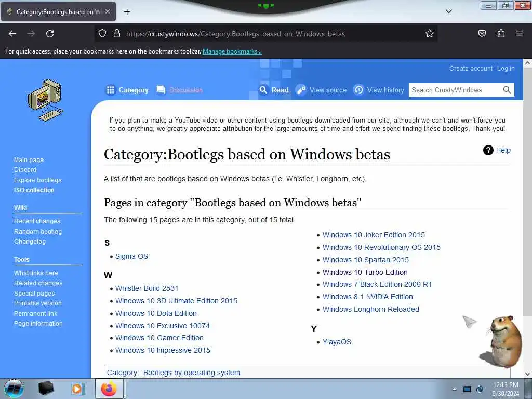Open Windows 10 Gamer Edition
Viewport: 532px width, 399px height.
coord(159,338)
